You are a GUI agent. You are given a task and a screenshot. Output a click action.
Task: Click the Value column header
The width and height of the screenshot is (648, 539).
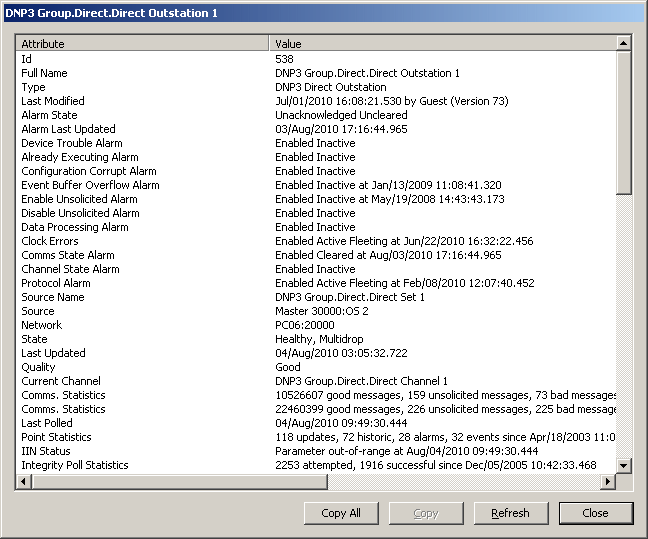point(443,44)
